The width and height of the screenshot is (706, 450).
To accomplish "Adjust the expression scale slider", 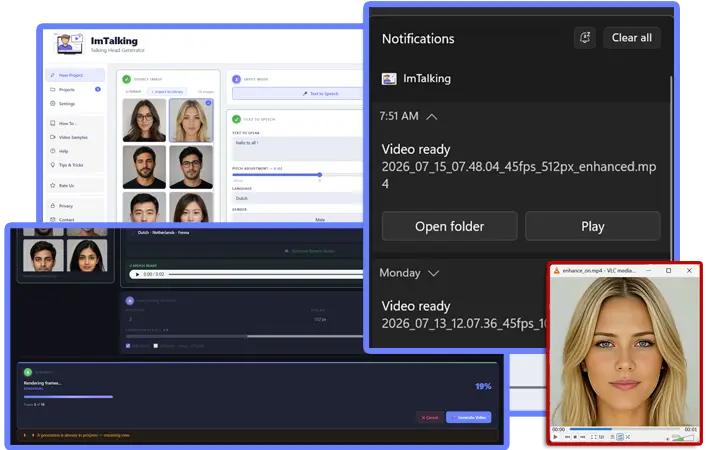I will pyautogui.click(x=244, y=336).
